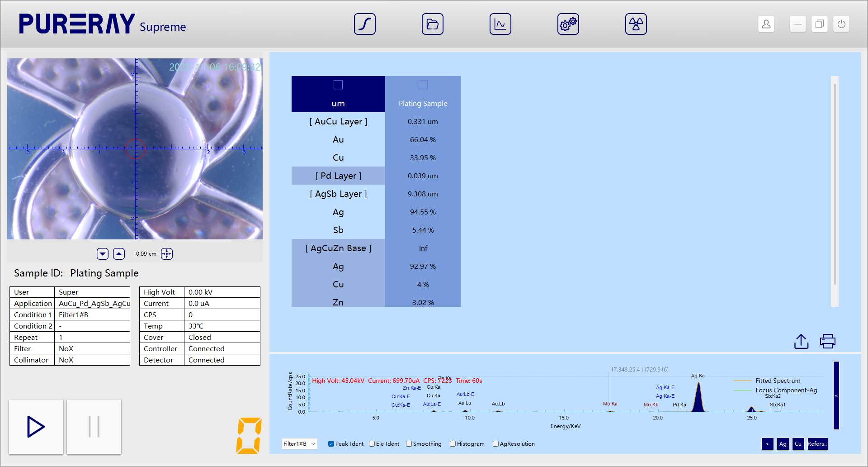This screenshot has height=467, width=868.
Task: Click the crosshair focus icon below camera
Action: click(167, 254)
